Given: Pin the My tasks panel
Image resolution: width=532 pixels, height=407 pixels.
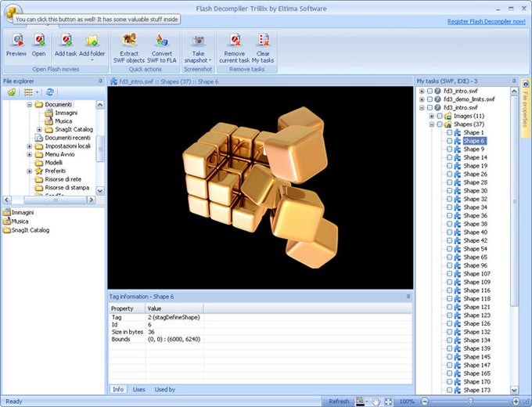Looking at the screenshot, I should pyautogui.click(x=514, y=81).
